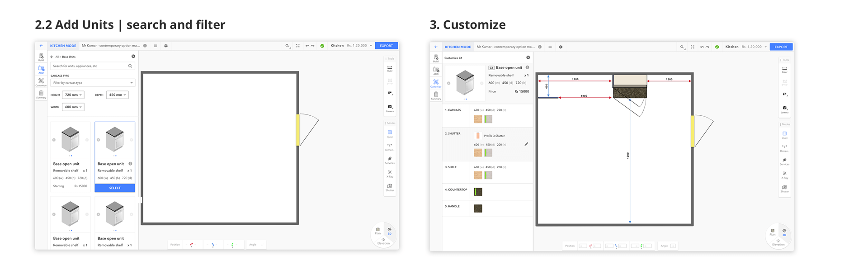Click KITCHEN MODE in the Customize window
This screenshot has height=270, width=868.
[x=458, y=47]
